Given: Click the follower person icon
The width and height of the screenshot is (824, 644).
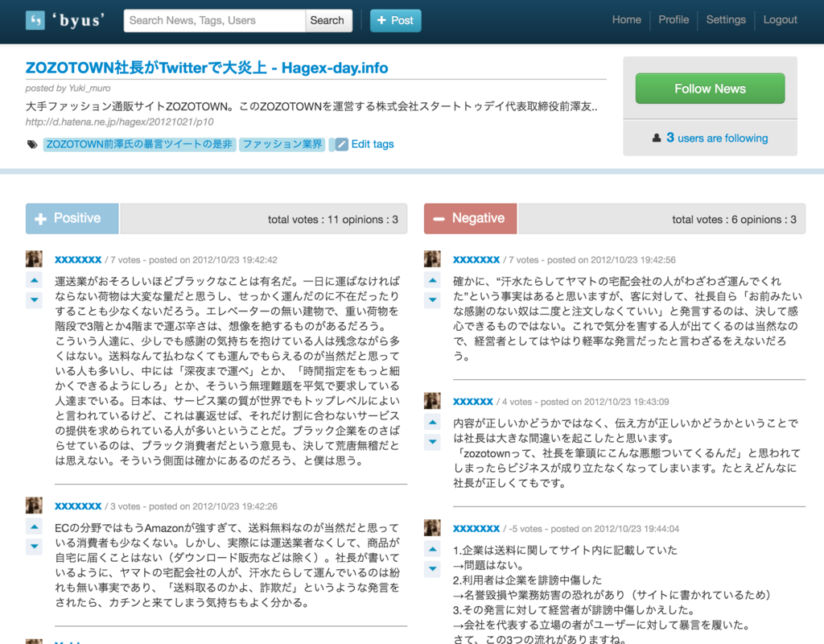Looking at the screenshot, I should pos(657,138).
